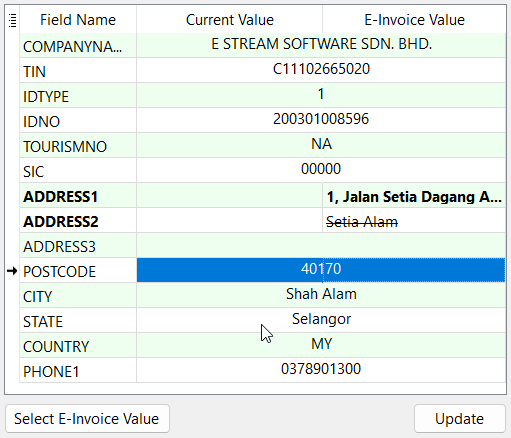Select the COUNTRY field name cell
The image size is (511, 438).
78,345
